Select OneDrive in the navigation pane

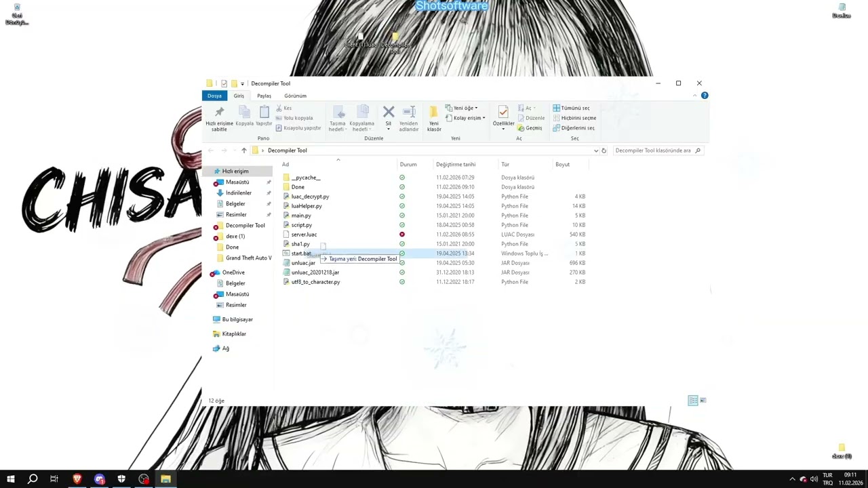tap(233, 272)
